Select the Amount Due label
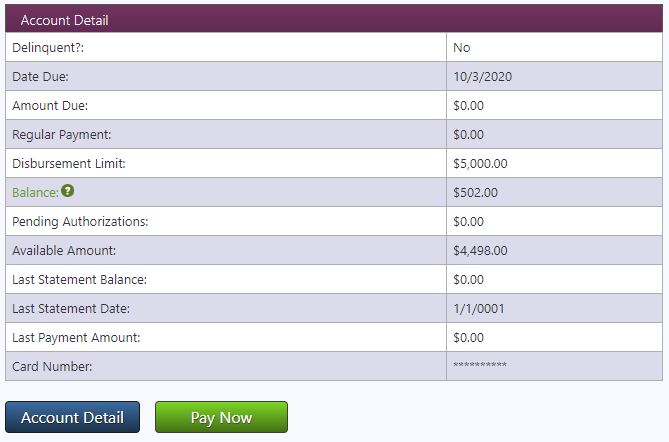This screenshot has height=442, width=669. pyautogui.click(x=50, y=105)
